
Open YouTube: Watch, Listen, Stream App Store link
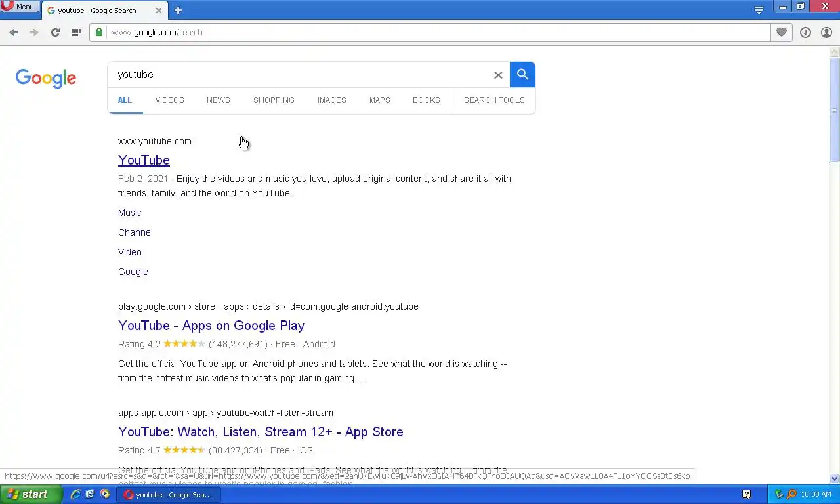(261, 432)
